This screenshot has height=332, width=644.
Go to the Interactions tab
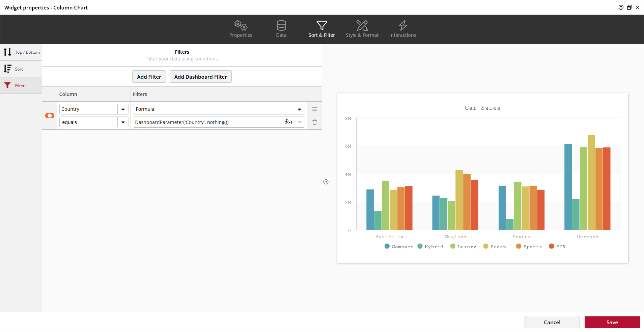(x=403, y=29)
